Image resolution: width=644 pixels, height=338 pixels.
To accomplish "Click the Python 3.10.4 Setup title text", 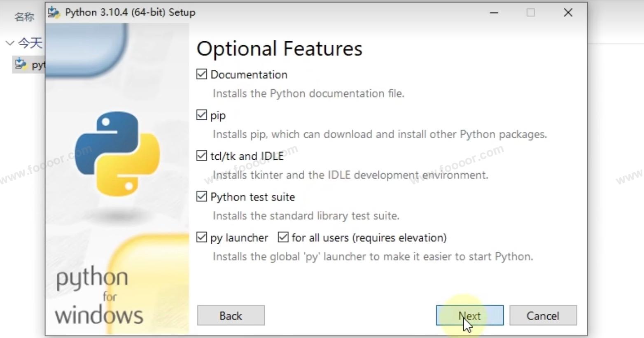I will point(130,12).
